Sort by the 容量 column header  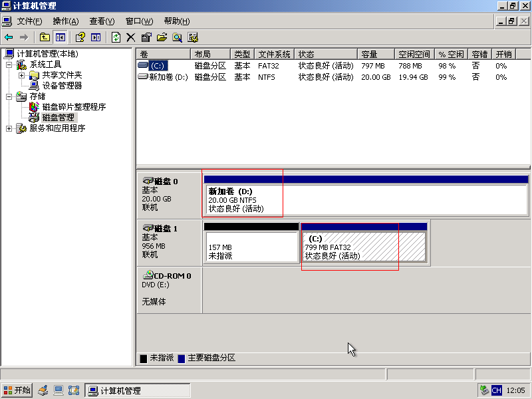click(x=376, y=54)
